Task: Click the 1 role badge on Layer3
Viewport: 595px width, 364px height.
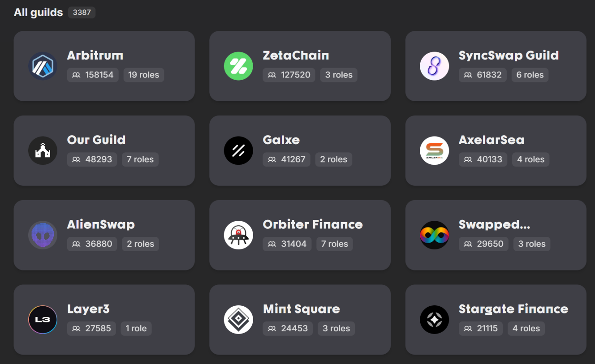Action: pyautogui.click(x=136, y=328)
